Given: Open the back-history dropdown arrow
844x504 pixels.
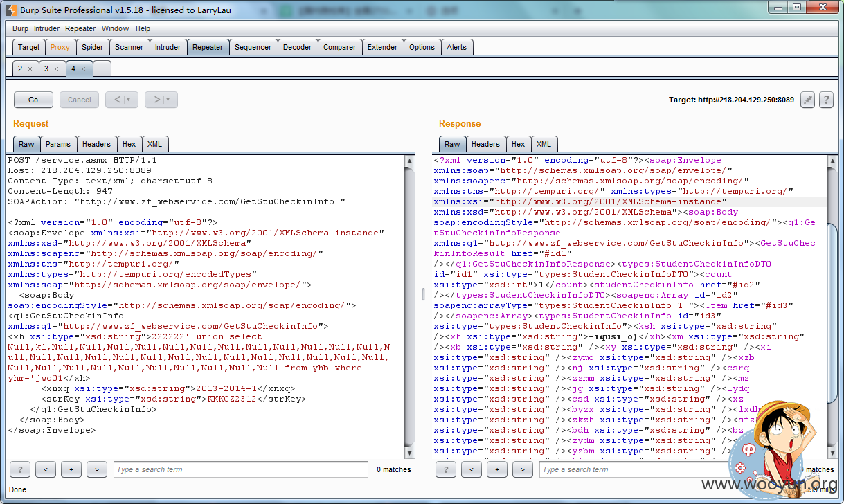Looking at the screenshot, I should [129, 100].
